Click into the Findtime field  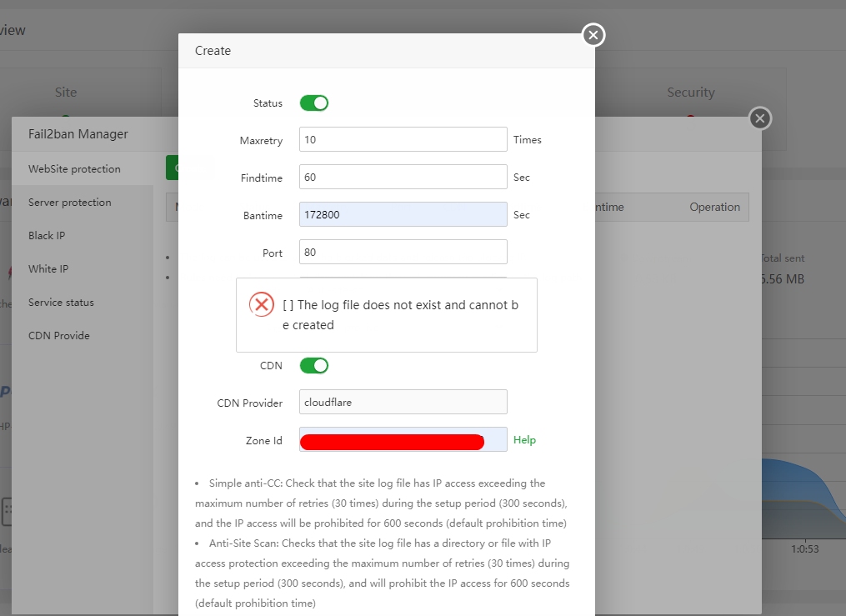coord(403,177)
